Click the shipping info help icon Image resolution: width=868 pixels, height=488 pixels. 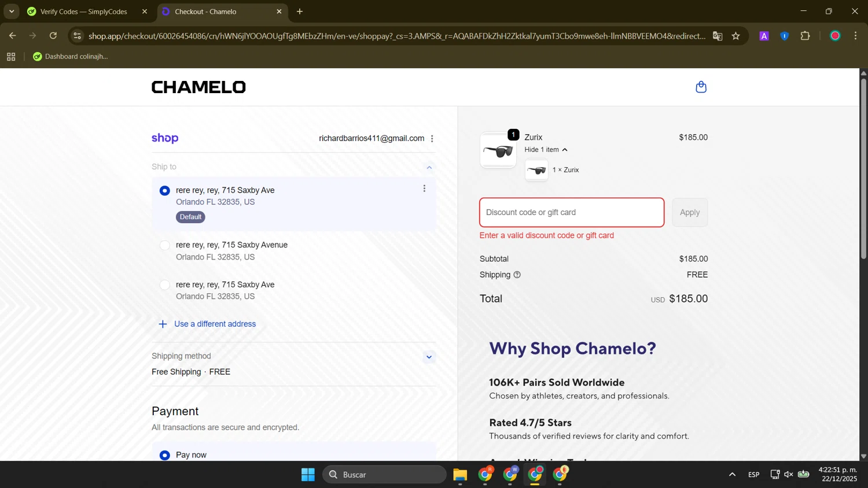click(x=517, y=275)
